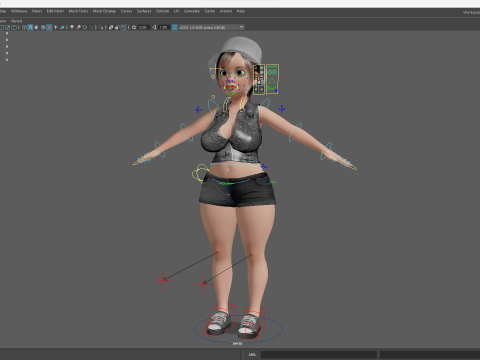Click the exposure reset icon

click(x=134, y=27)
